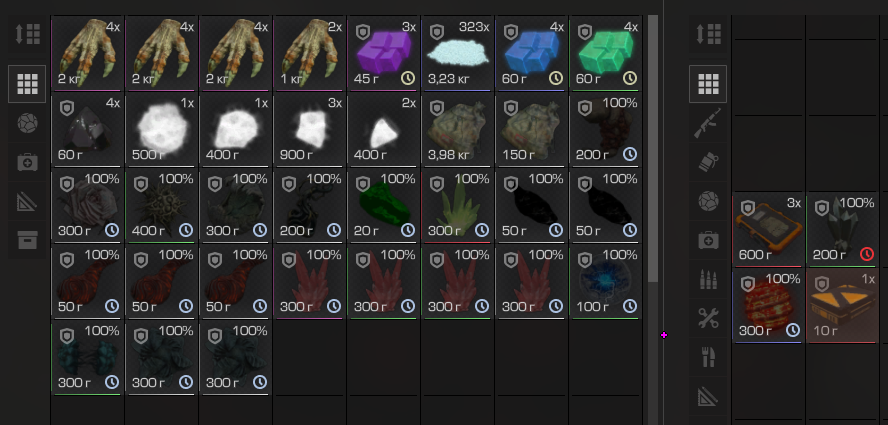Choose the wrench and screwdriver tools filter
Viewport: 888px width, 425px height.
(x=708, y=318)
